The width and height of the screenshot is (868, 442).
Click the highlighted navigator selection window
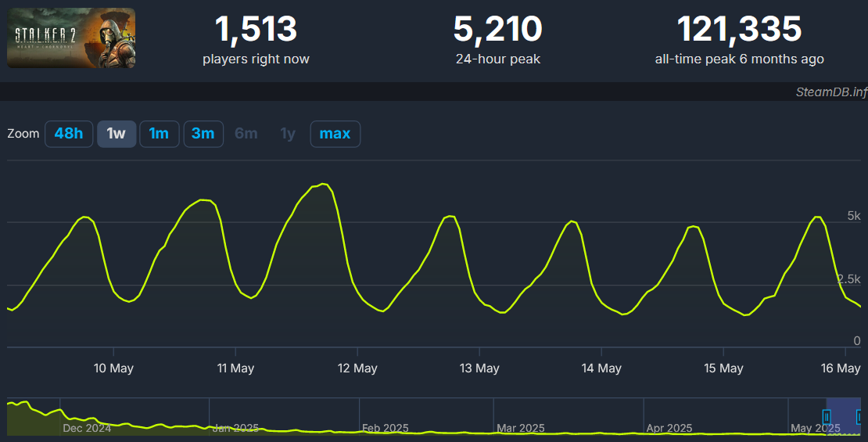coord(843,416)
